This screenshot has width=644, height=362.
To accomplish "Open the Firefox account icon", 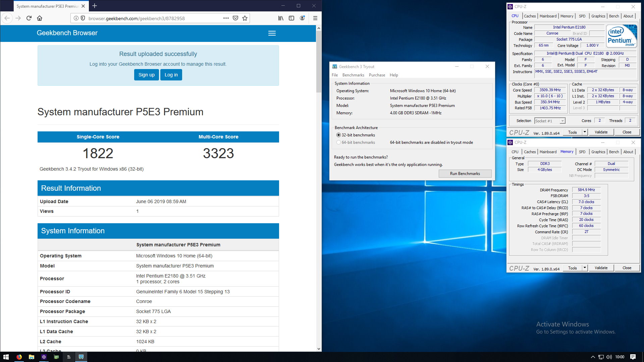I will [x=302, y=18].
